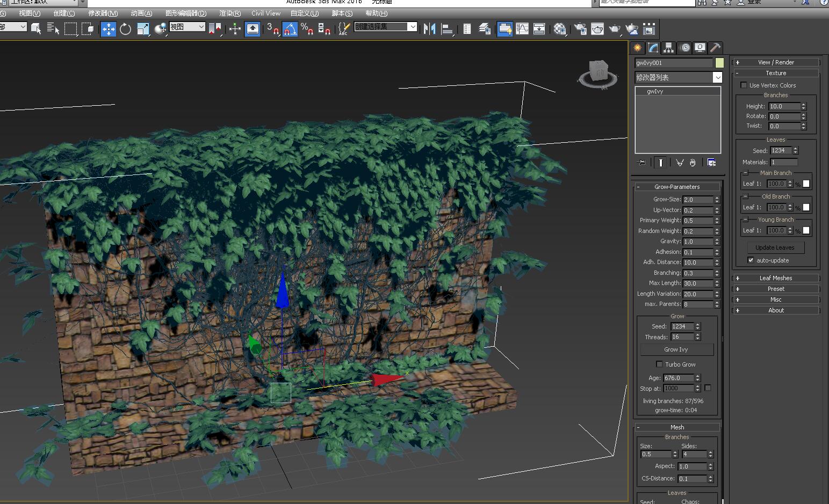829x504 pixels.
Task: Click Render Production teapot icon
Action: click(x=615, y=29)
